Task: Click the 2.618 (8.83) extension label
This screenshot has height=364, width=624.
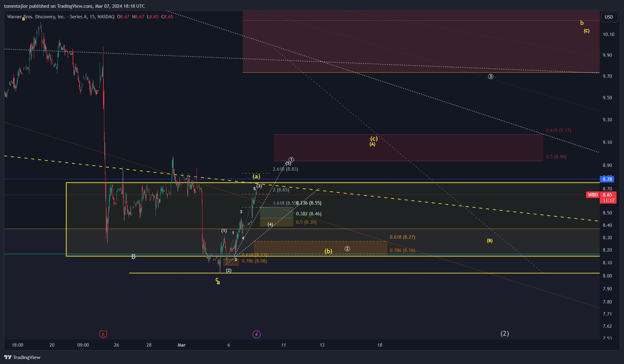Action: [x=285, y=169]
